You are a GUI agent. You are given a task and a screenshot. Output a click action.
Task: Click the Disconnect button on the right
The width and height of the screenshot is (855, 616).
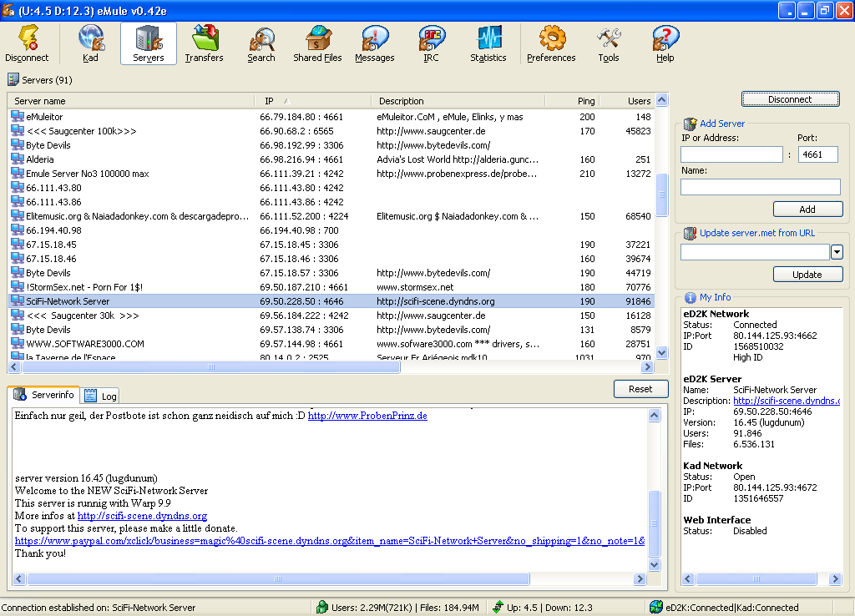pyautogui.click(x=790, y=99)
